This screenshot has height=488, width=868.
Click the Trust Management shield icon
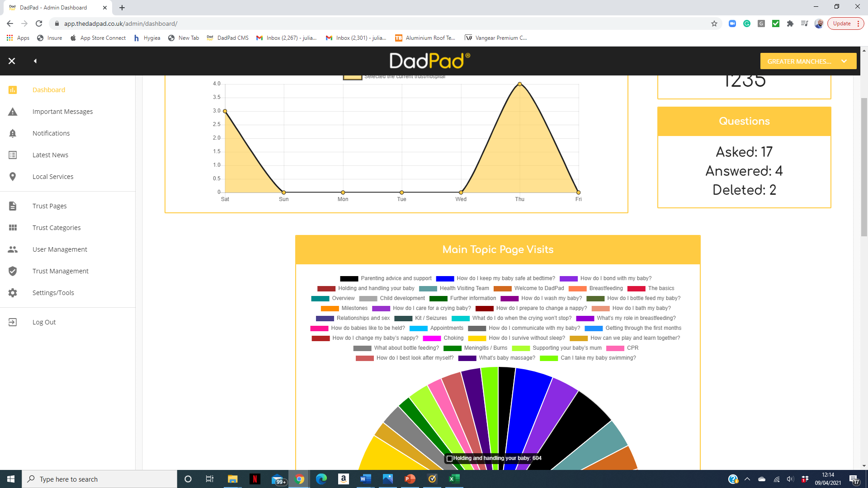pyautogui.click(x=13, y=271)
